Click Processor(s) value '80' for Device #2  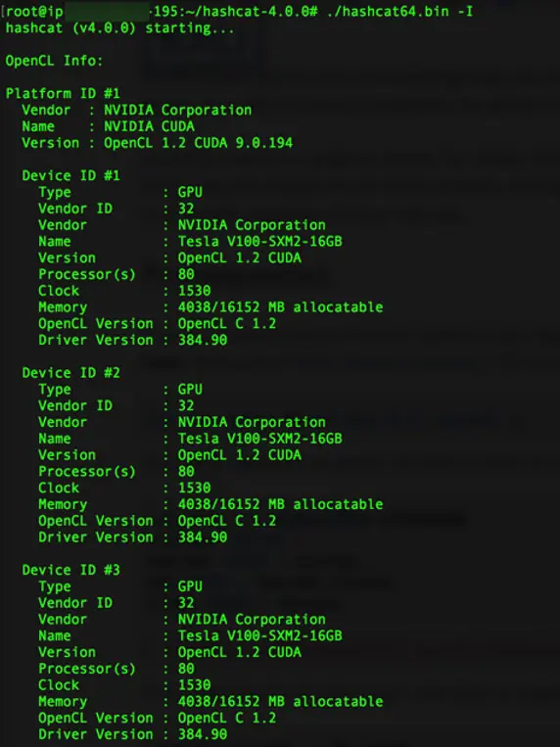point(186,472)
